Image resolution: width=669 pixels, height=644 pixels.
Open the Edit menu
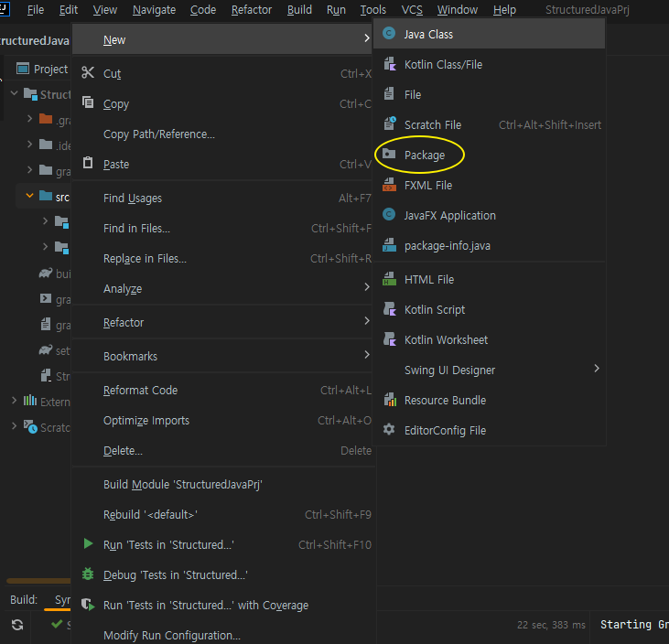69,10
